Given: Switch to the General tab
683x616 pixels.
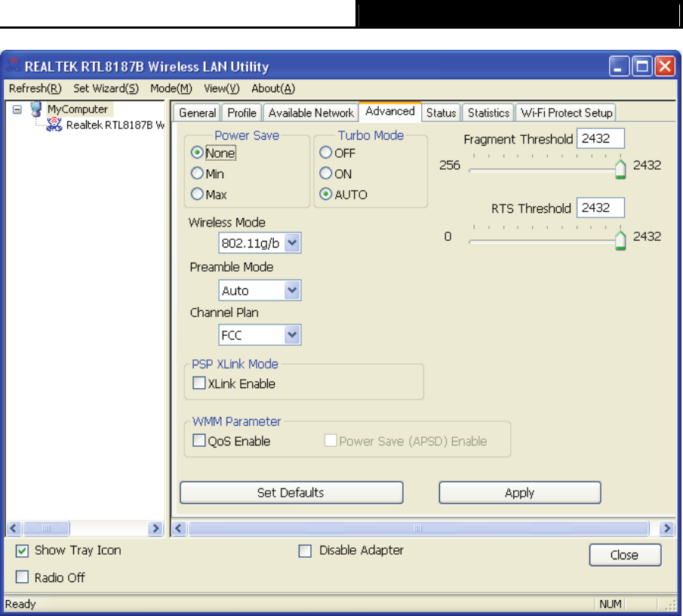Looking at the screenshot, I should (197, 112).
